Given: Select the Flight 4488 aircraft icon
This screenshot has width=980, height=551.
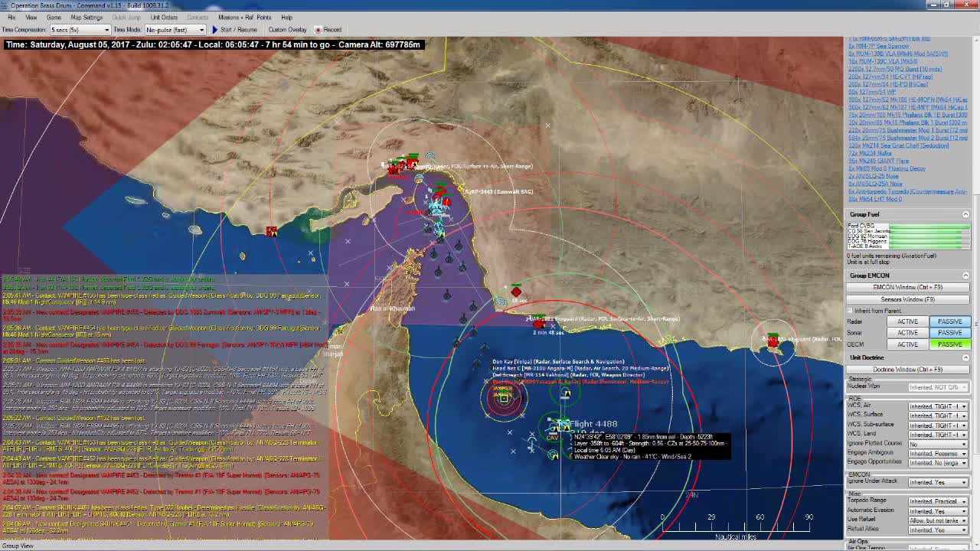Looking at the screenshot, I should click(x=563, y=424).
